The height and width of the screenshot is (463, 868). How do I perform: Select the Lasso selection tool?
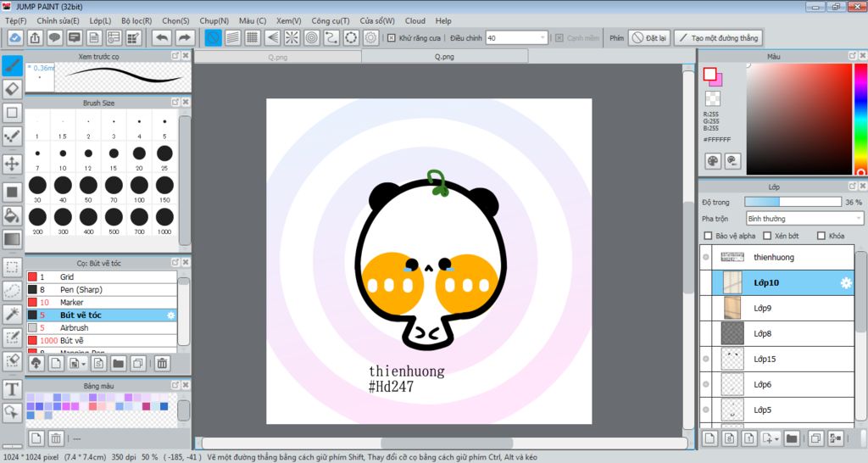coord(12,291)
